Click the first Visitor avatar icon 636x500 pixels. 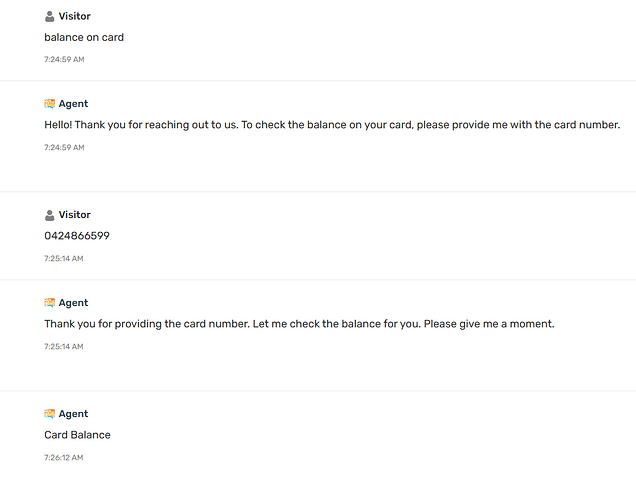point(49,16)
